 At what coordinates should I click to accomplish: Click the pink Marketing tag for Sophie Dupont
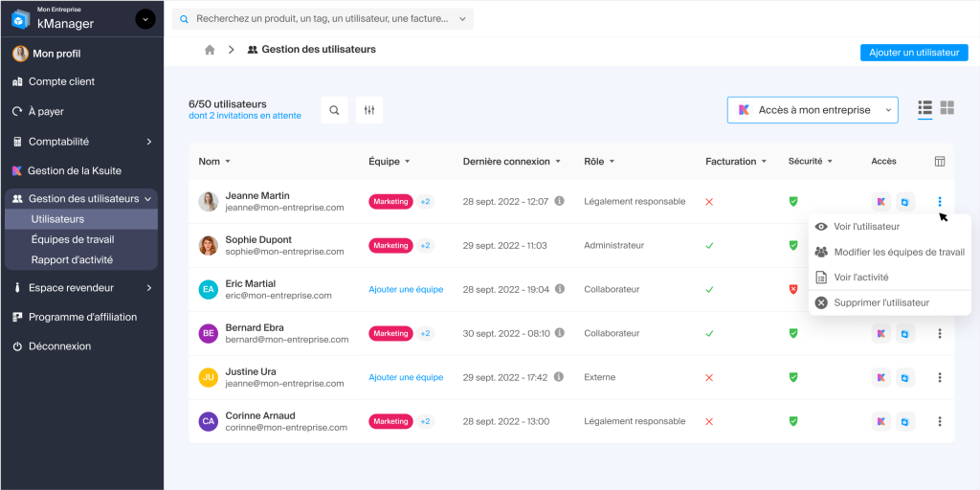coord(390,246)
